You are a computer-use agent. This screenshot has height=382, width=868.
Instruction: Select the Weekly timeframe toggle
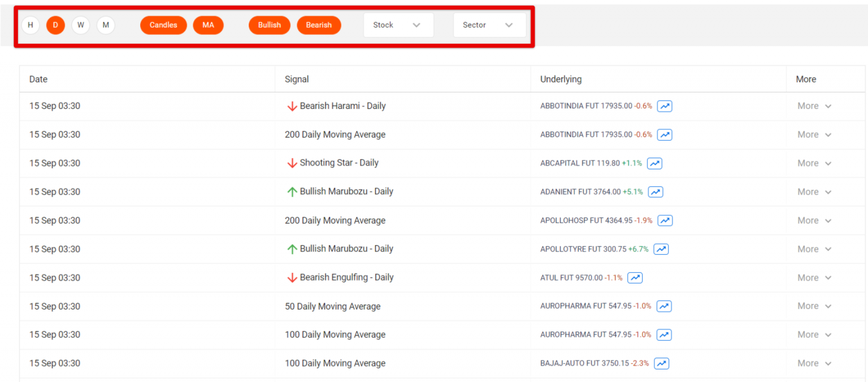tap(80, 25)
